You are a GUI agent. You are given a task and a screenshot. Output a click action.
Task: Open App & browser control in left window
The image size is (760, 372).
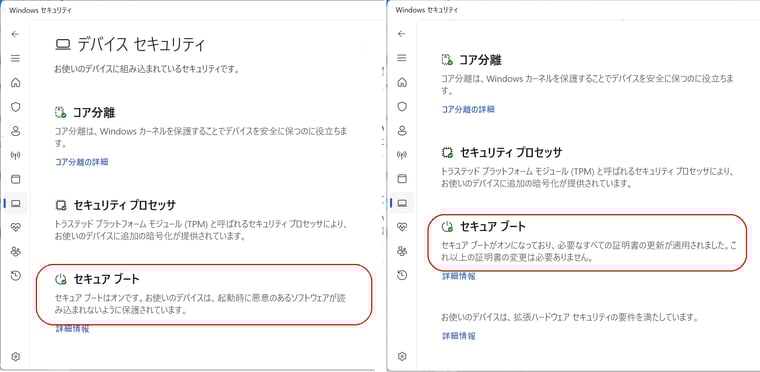point(16,179)
